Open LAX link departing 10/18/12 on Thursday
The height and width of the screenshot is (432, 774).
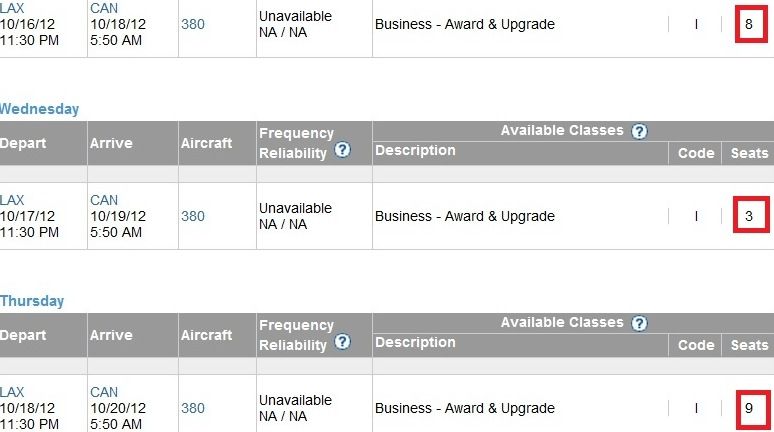click(12, 392)
